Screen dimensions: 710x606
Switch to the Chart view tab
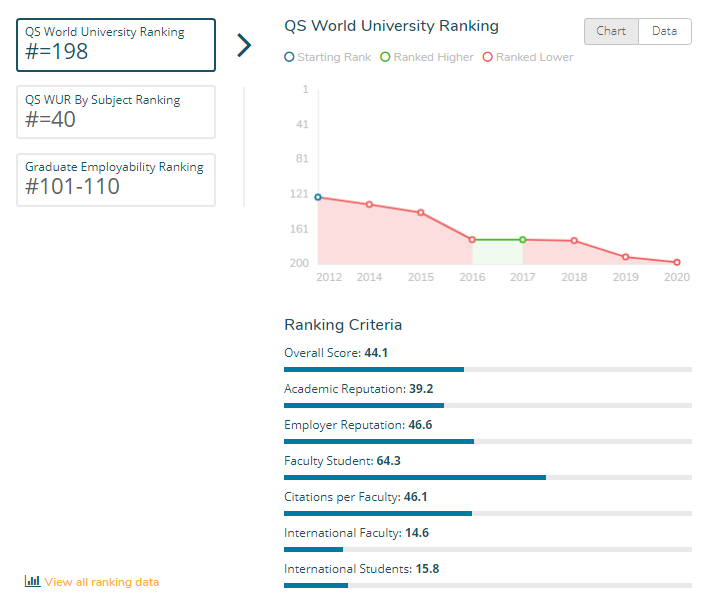coord(611,31)
